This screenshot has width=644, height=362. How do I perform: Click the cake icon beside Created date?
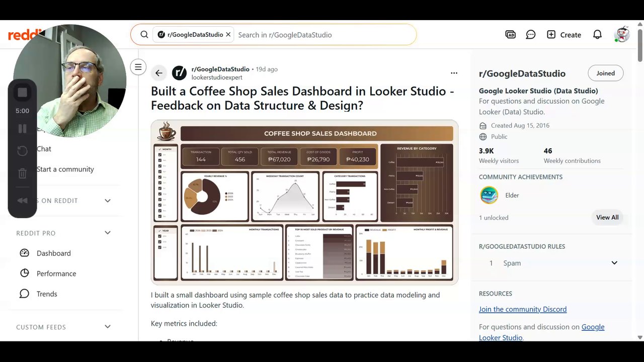[x=483, y=126]
